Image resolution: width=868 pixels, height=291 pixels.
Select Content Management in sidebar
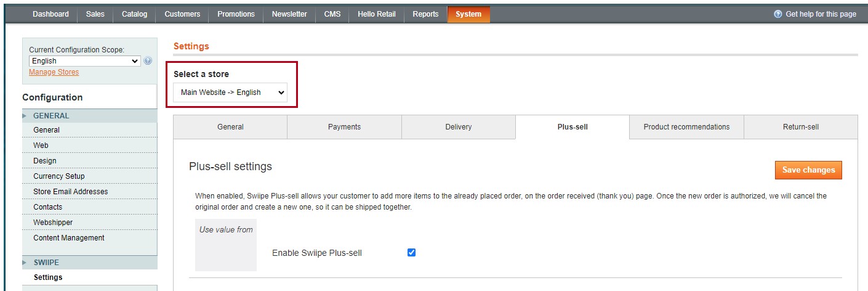(69, 238)
